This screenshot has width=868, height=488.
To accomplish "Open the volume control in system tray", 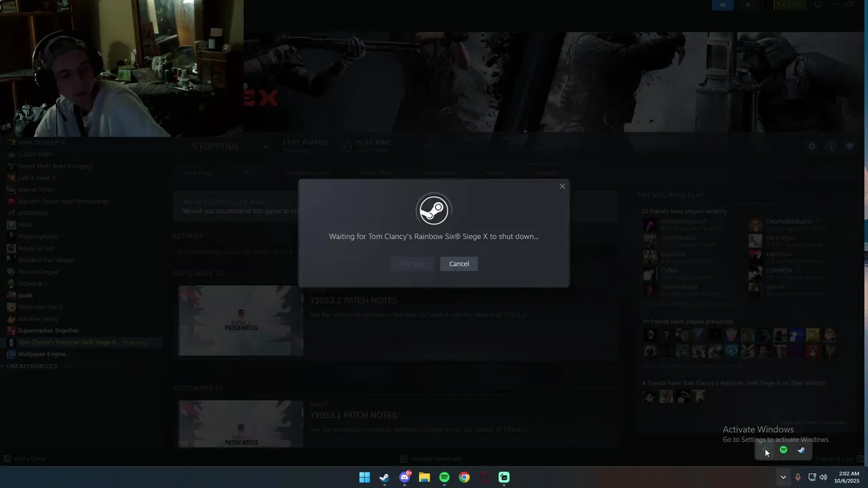I will 823,477.
